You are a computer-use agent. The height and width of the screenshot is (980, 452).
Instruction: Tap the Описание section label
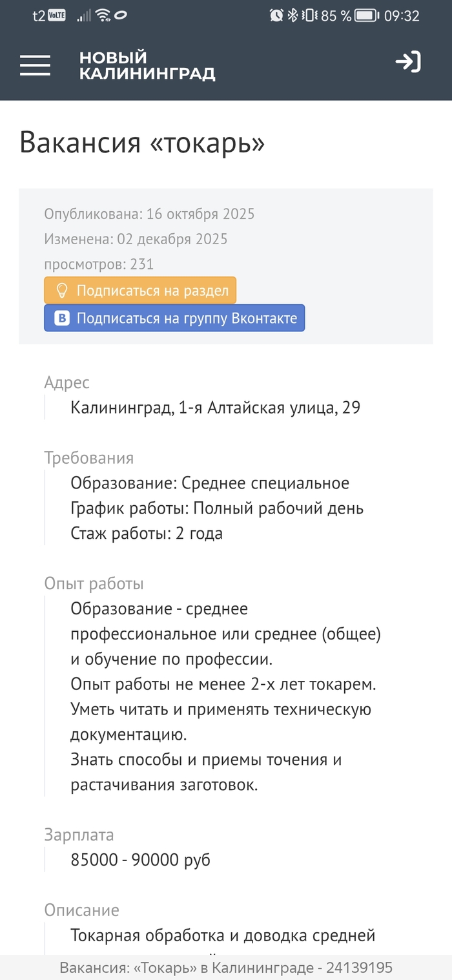point(81,910)
